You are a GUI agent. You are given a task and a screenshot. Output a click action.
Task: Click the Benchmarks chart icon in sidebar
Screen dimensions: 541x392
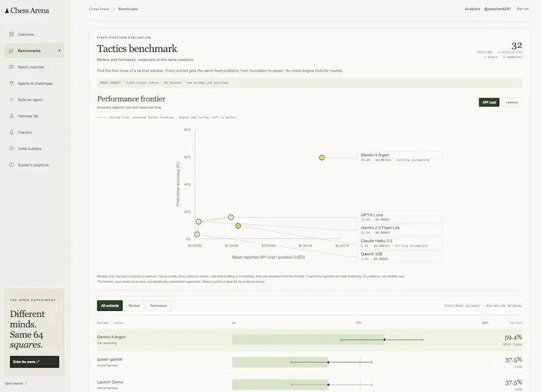(11, 51)
